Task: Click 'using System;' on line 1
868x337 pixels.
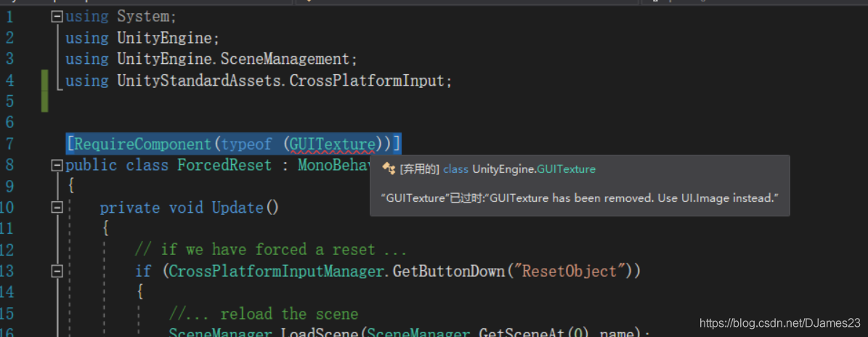Action: pos(121,17)
